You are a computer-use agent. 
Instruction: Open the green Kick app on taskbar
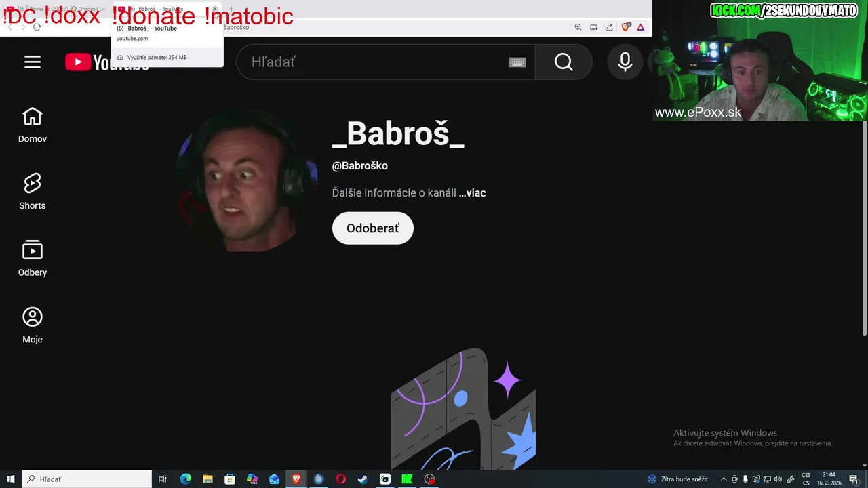[x=407, y=479]
